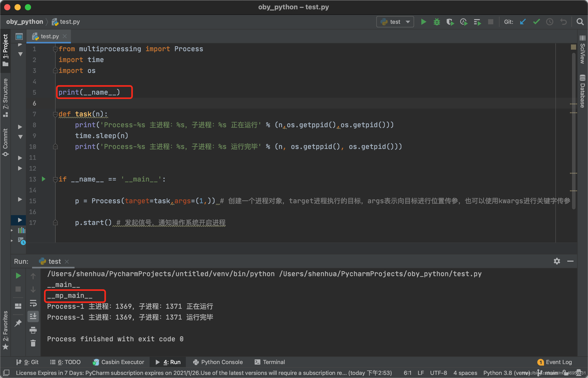Viewport: 588px width, 378px height.
Task: Fold the import block on line 1
Action: pyautogui.click(x=55, y=49)
